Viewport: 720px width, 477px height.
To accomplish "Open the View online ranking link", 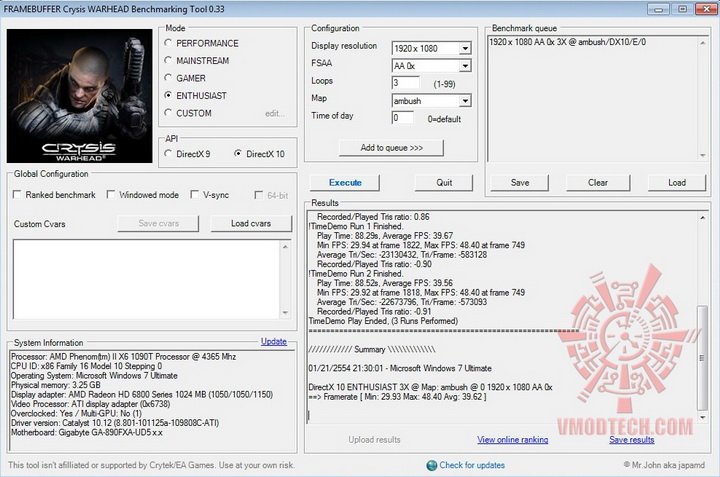I will click(512, 440).
